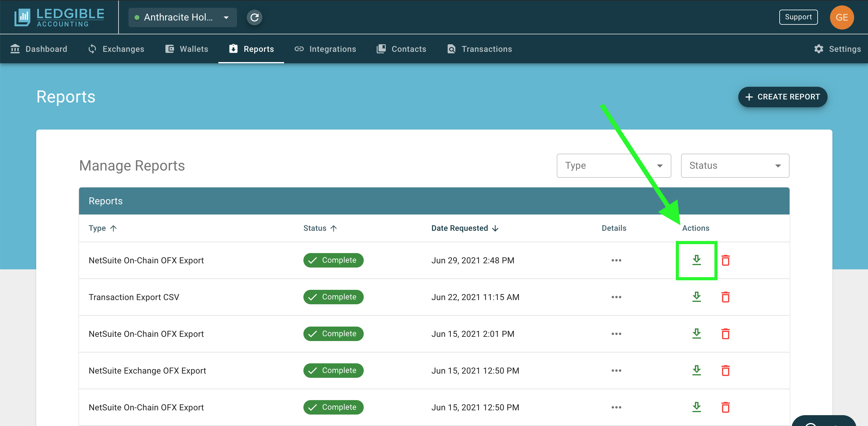Go to the Dashboard tab
The height and width of the screenshot is (426, 868).
(x=39, y=49)
